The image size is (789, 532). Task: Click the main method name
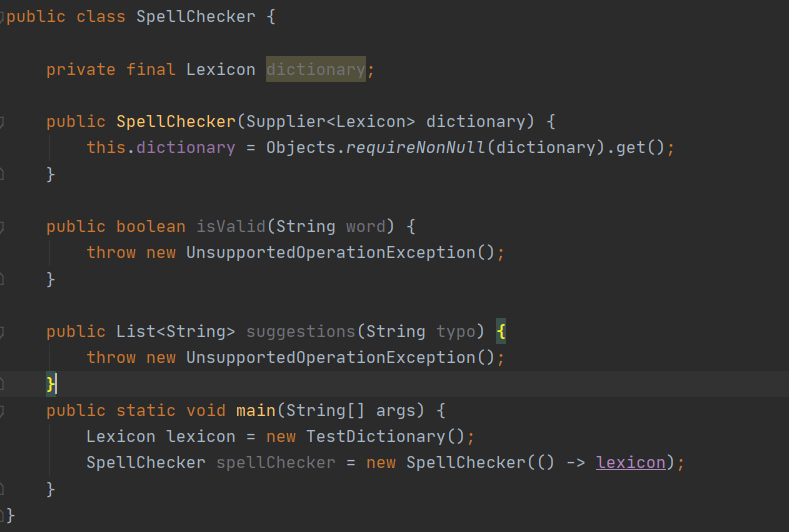(x=256, y=411)
